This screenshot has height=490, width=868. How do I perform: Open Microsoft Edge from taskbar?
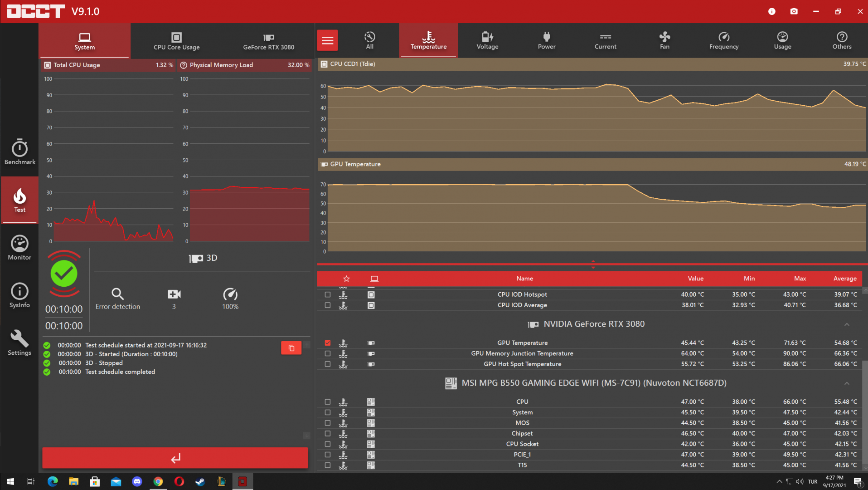tap(53, 481)
